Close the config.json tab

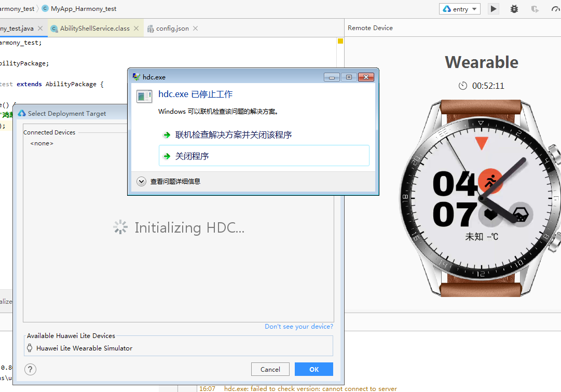click(x=195, y=28)
